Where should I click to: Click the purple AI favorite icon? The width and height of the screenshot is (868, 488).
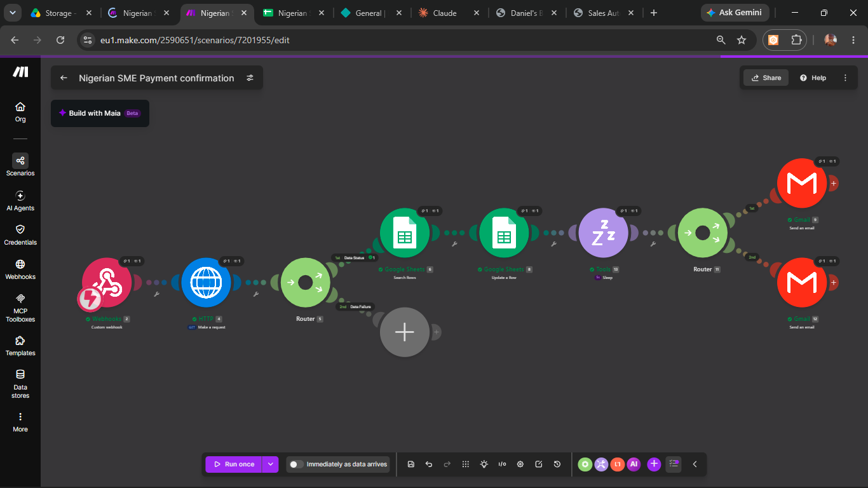(x=634, y=464)
